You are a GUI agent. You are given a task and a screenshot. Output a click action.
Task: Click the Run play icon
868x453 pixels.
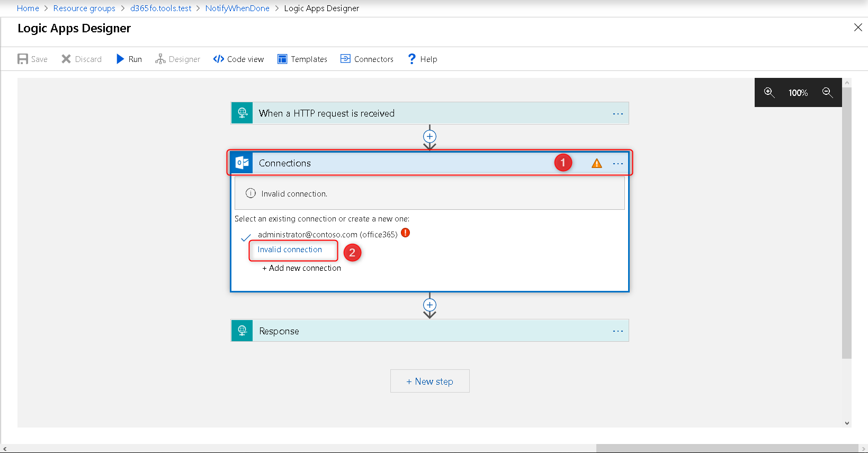[120, 59]
